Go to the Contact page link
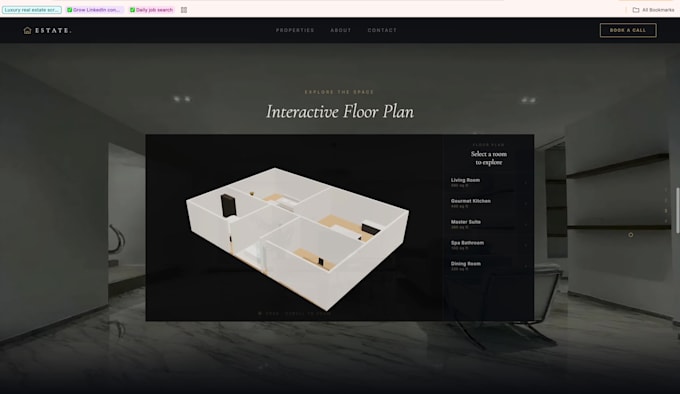 coord(382,30)
